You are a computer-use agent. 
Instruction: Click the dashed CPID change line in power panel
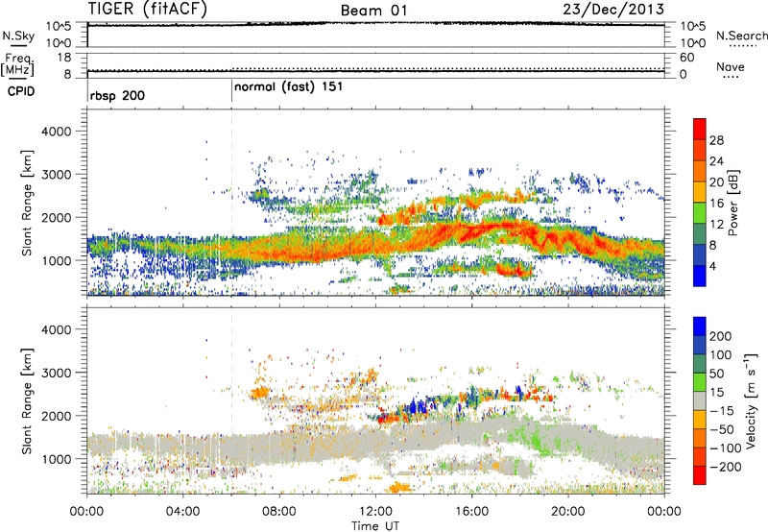tap(231, 202)
